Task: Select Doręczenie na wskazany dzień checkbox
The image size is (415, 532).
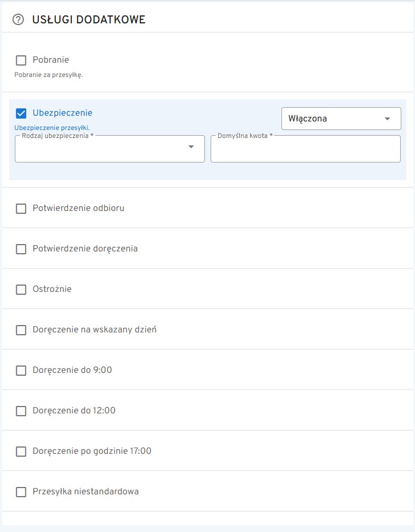Action: (x=21, y=330)
